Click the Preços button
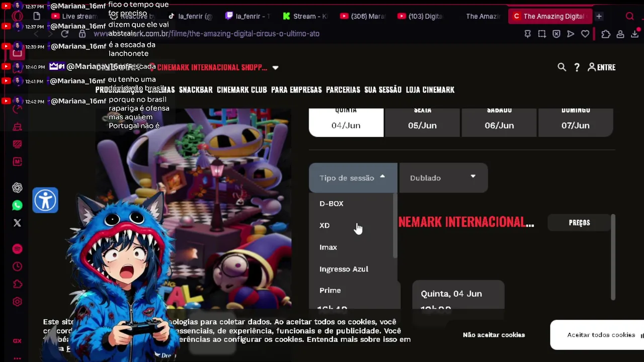 579,223
